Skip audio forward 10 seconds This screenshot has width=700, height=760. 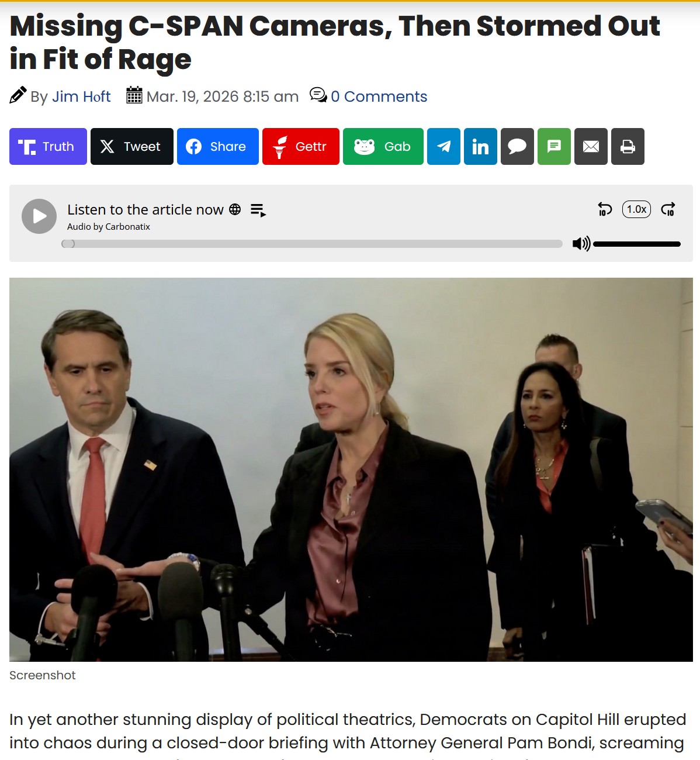coord(668,209)
